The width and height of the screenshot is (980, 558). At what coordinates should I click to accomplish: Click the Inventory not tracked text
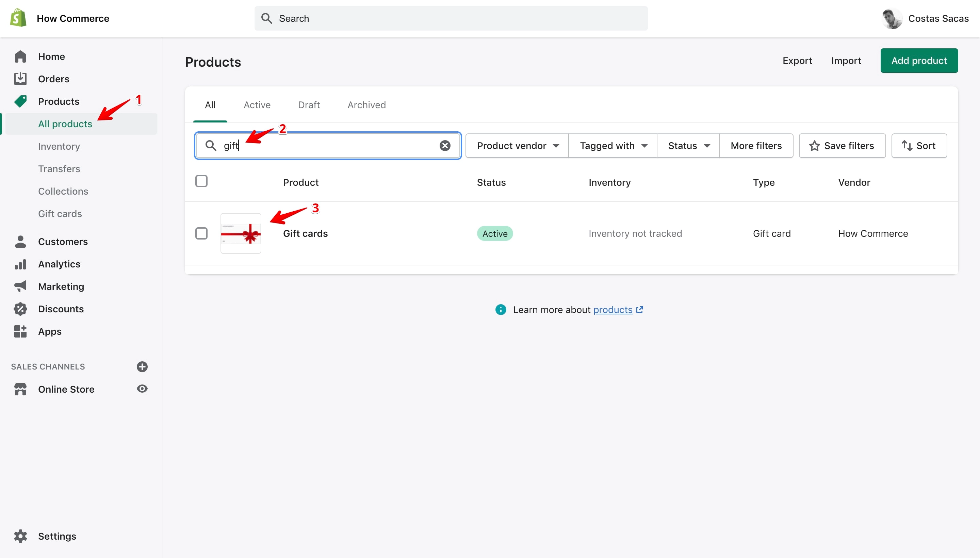(x=635, y=233)
